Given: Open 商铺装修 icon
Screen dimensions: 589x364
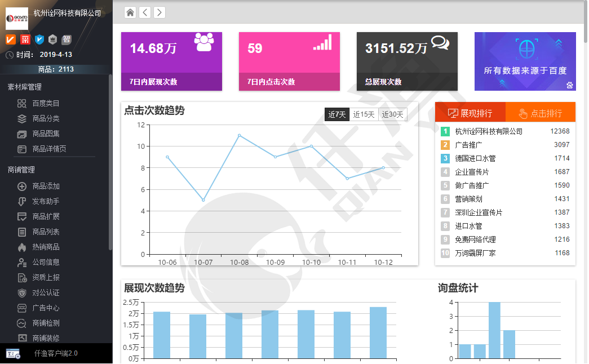Looking at the screenshot, I should [22, 338].
